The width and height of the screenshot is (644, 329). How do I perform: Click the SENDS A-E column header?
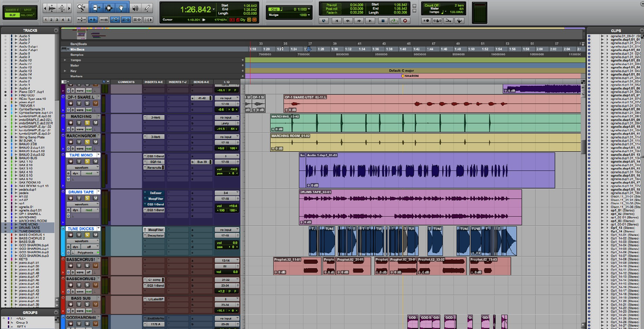201,82
